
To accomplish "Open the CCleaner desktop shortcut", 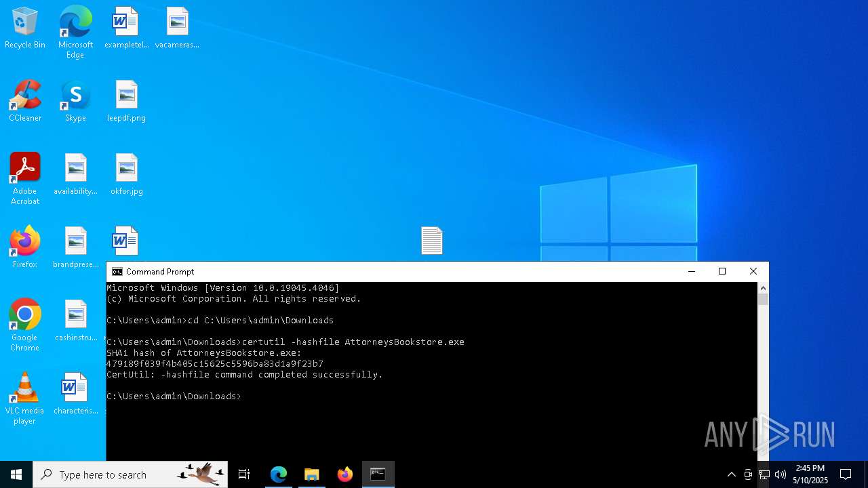I will click(x=25, y=102).
